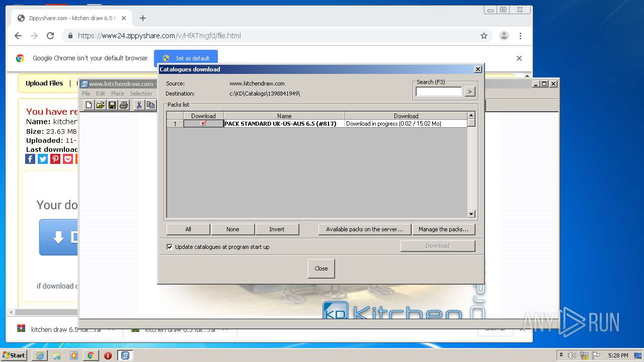The height and width of the screenshot is (362, 644).
Task: Click the Download status column header
Action: [x=406, y=116]
